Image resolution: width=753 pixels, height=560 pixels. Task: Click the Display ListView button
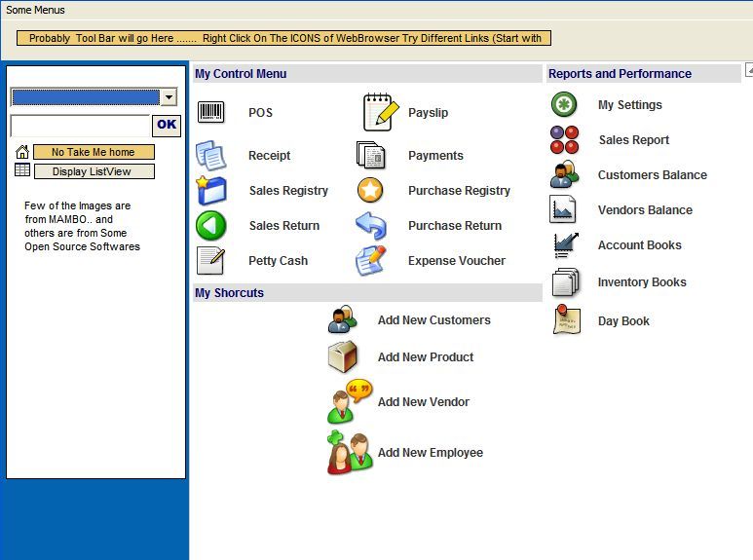pos(94,171)
